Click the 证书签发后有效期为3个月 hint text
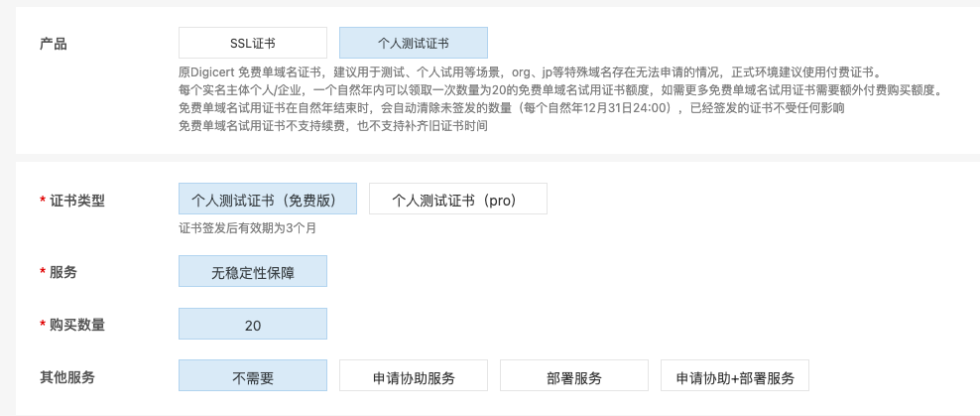Viewport: 980px width, 416px height. pos(247,227)
